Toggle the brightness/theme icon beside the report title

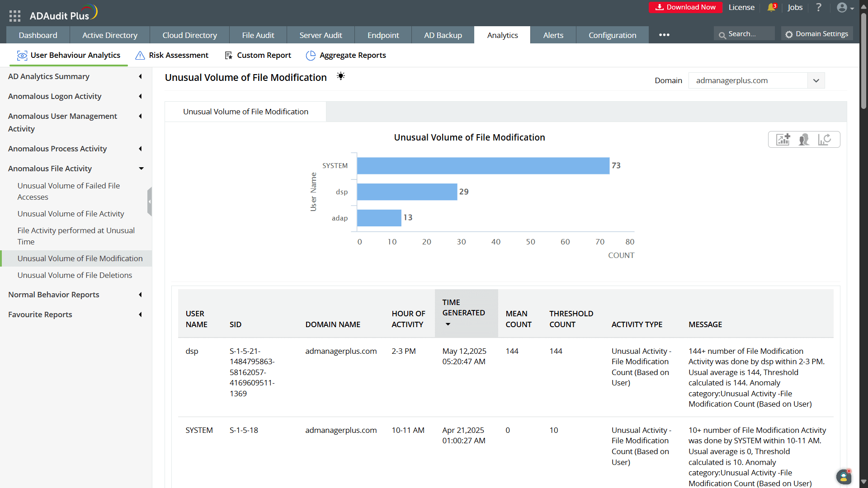tap(340, 76)
